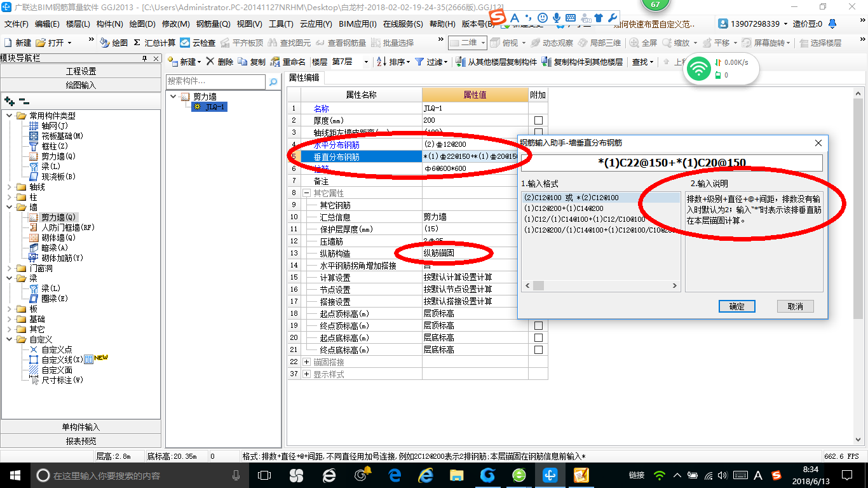Image resolution: width=868 pixels, height=488 pixels.
Task: Click horizontal scrollbar in 输入格式 list
Action: (600, 286)
